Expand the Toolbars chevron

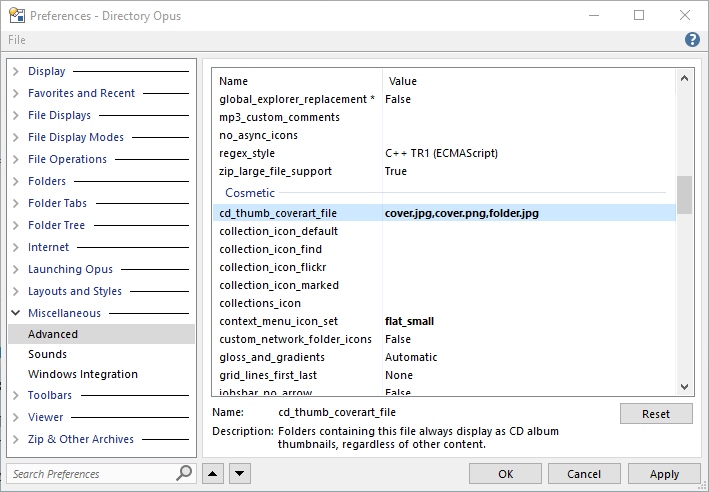pos(16,395)
